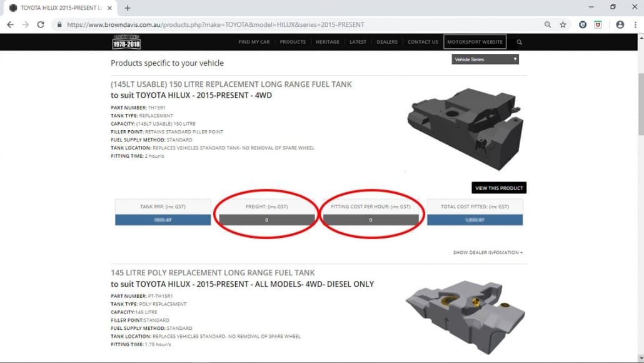Viewport: 644px width, 363px height.
Task: Click the Fitting Cost Per Hour value
Action: 371,220
